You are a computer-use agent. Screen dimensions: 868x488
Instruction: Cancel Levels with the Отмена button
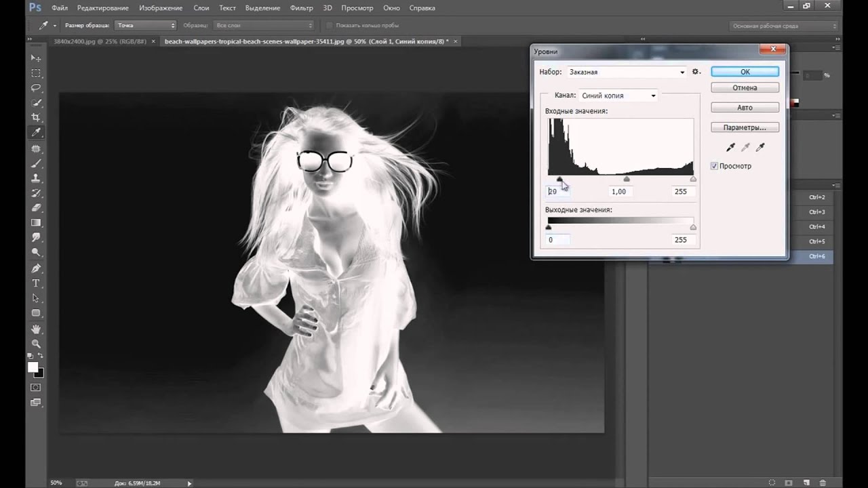(x=745, y=87)
